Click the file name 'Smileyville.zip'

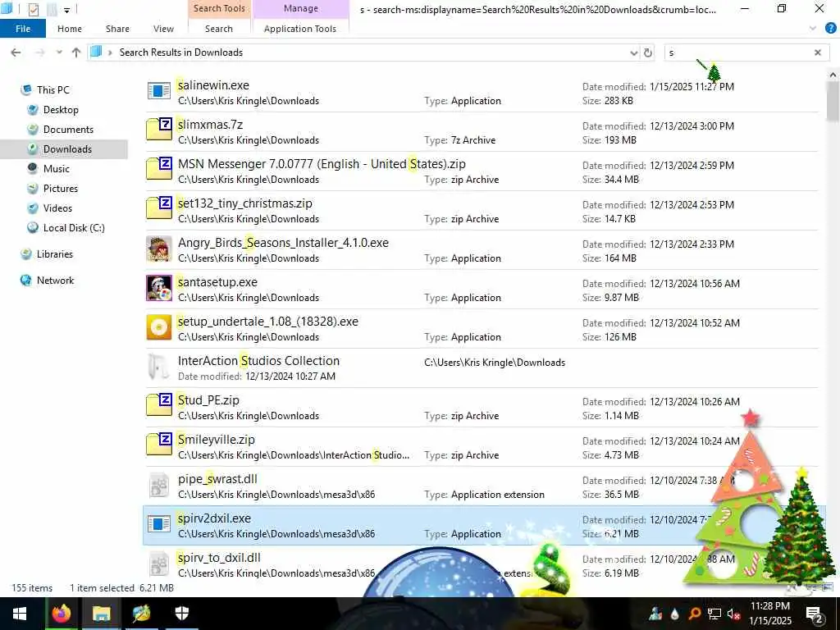(217, 441)
